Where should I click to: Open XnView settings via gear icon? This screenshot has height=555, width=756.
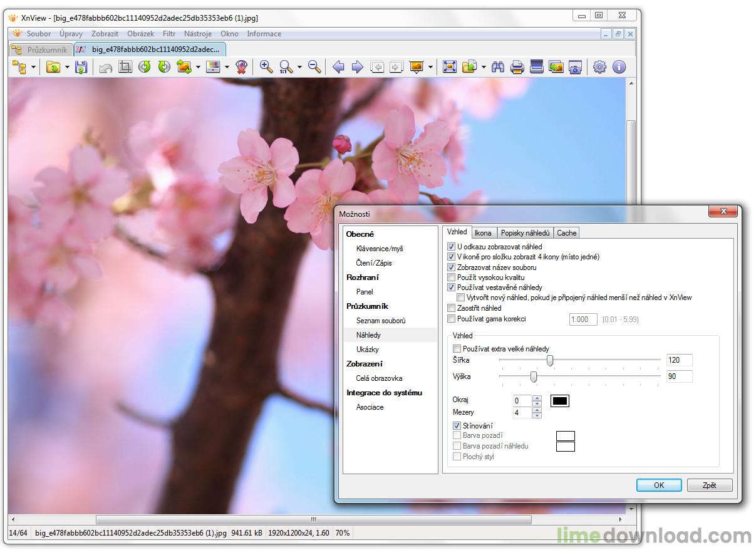[599, 66]
